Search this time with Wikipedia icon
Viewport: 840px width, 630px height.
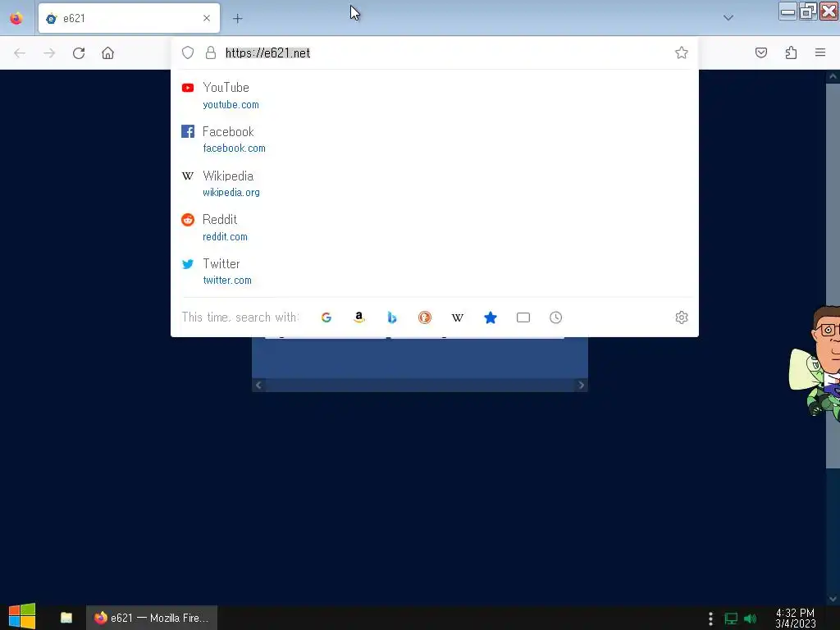(x=457, y=317)
